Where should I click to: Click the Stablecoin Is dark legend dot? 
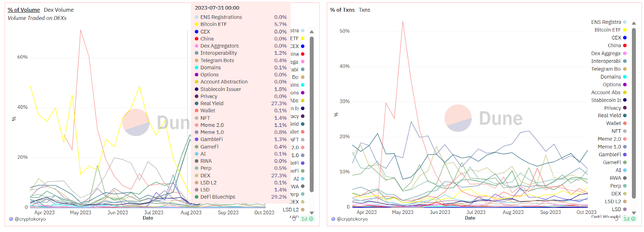[x=625, y=100]
